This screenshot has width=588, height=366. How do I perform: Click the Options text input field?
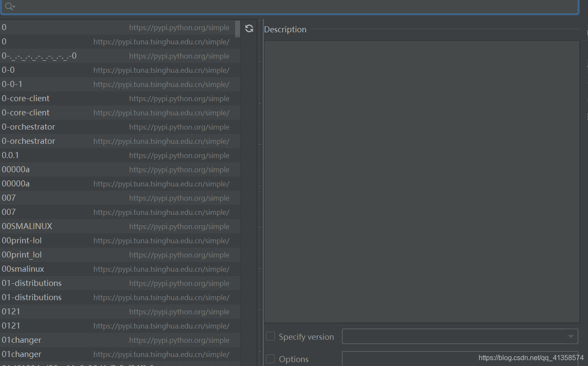460,358
